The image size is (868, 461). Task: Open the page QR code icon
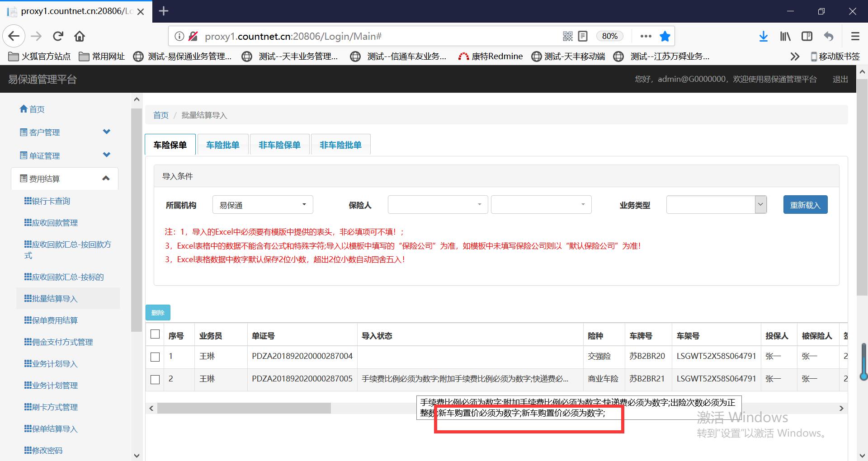(568, 36)
